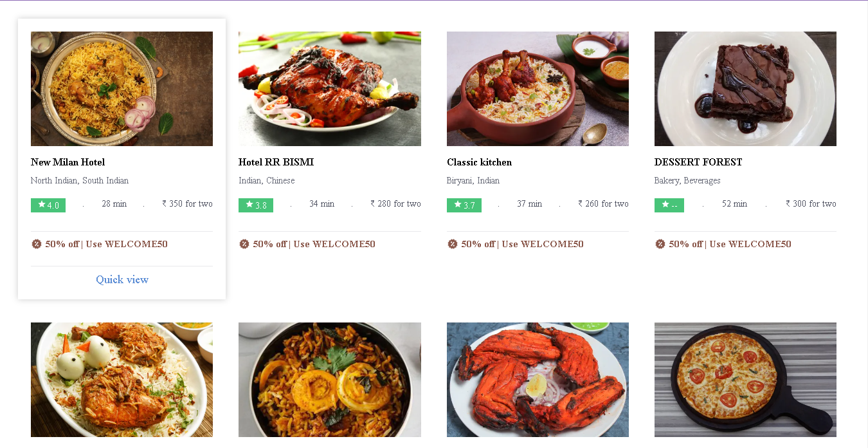Open the DESSERT FOREST restaurant title

[698, 162]
